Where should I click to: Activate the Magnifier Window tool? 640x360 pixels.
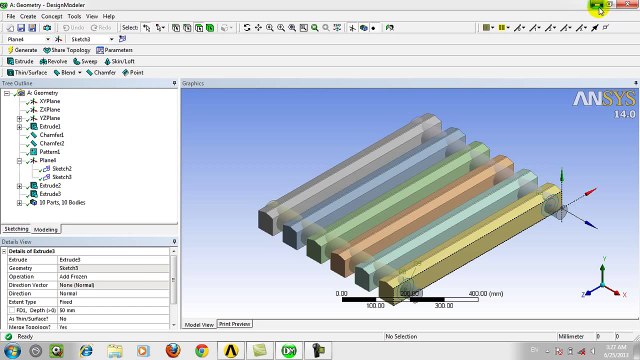[303, 28]
